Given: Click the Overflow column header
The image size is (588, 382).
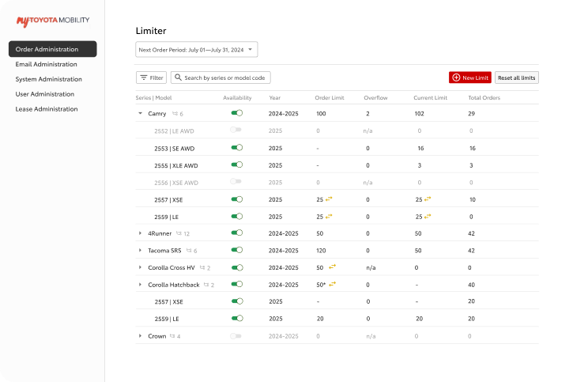Looking at the screenshot, I should [375, 97].
